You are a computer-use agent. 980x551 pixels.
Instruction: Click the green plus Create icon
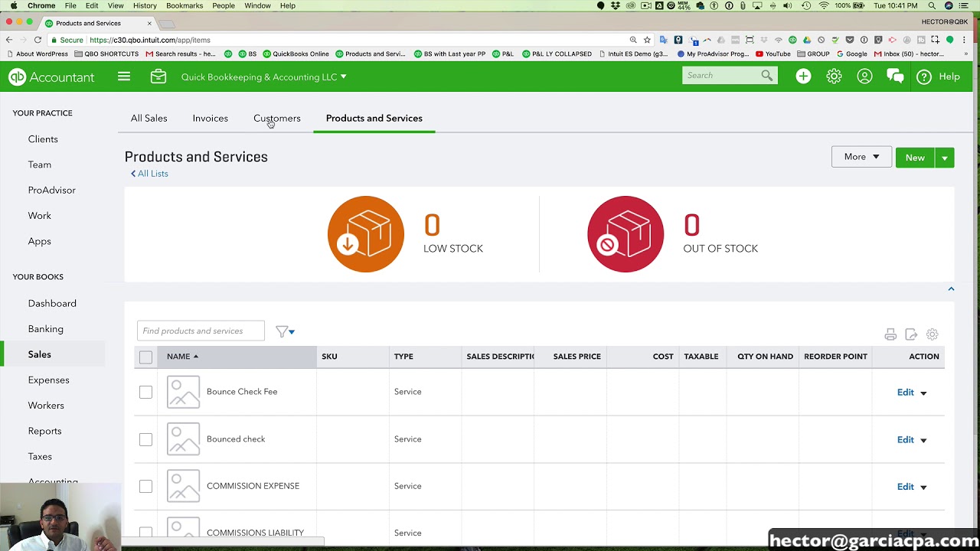coord(803,76)
